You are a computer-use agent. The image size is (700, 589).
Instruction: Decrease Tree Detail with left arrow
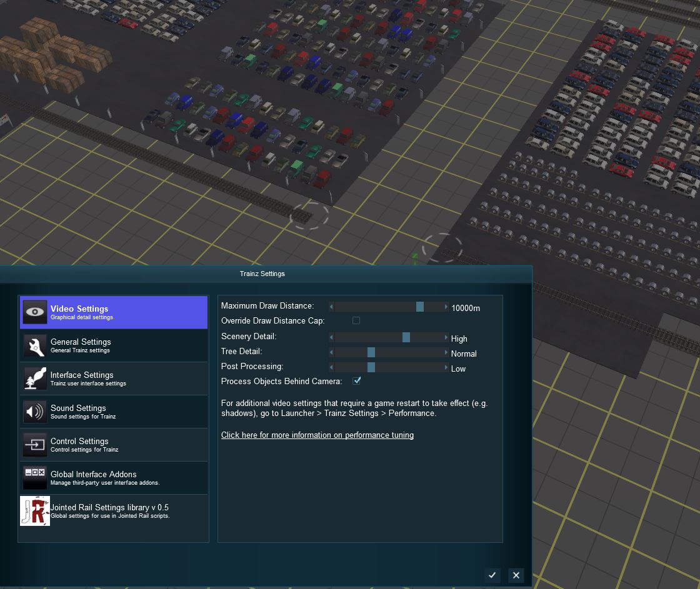click(x=332, y=352)
